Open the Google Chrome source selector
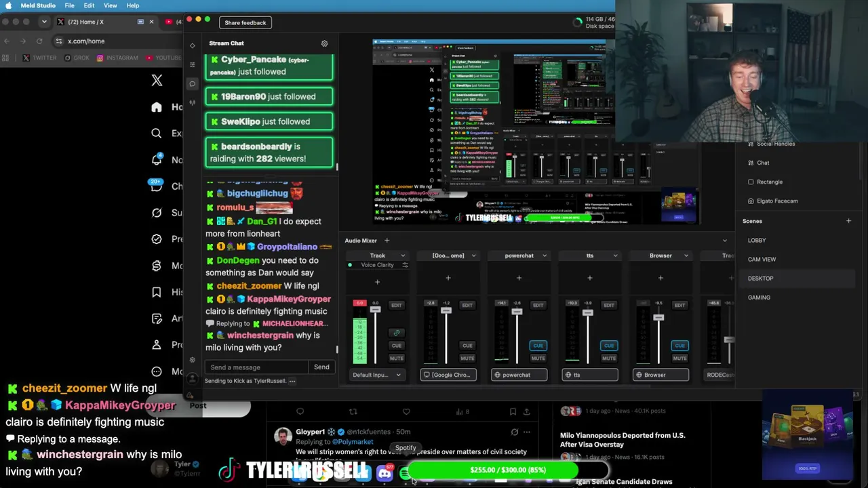Viewport: 868px width, 488px height. (x=448, y=375)
